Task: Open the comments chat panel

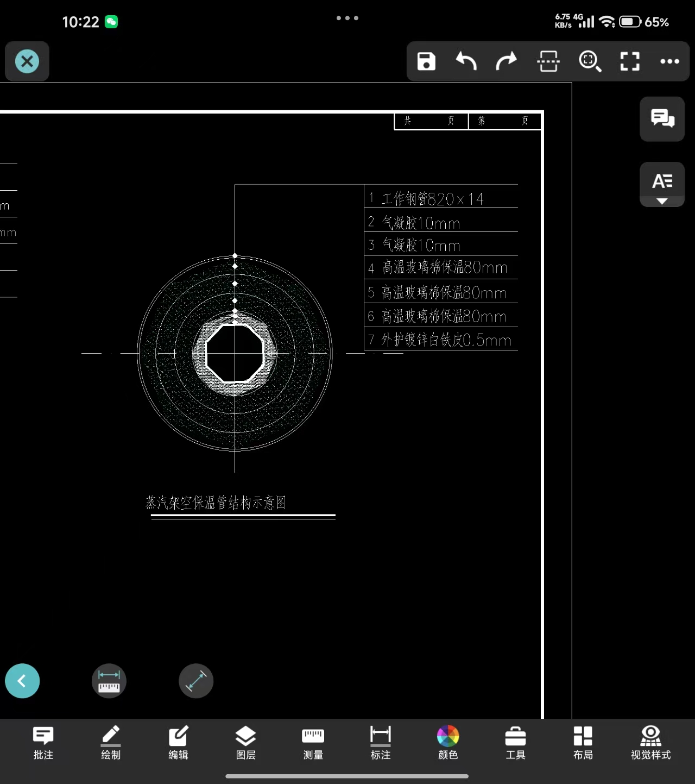Action: pos(662,118)
